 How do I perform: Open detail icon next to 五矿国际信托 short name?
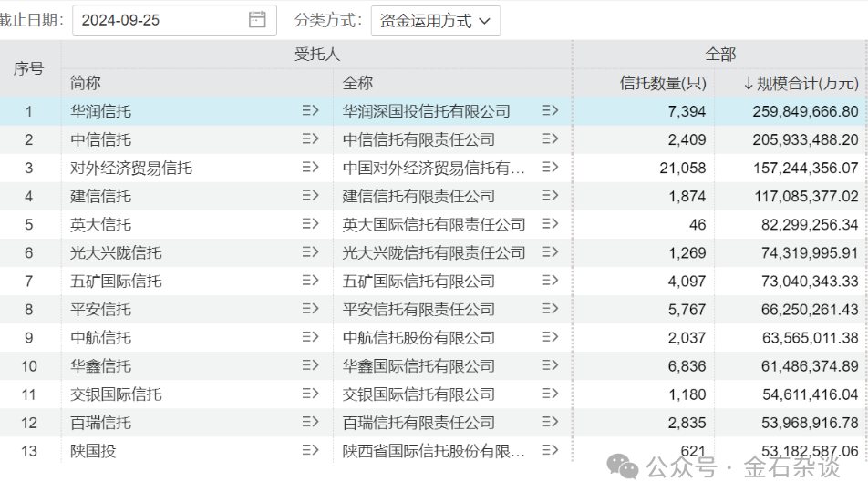tap(311, 281)
